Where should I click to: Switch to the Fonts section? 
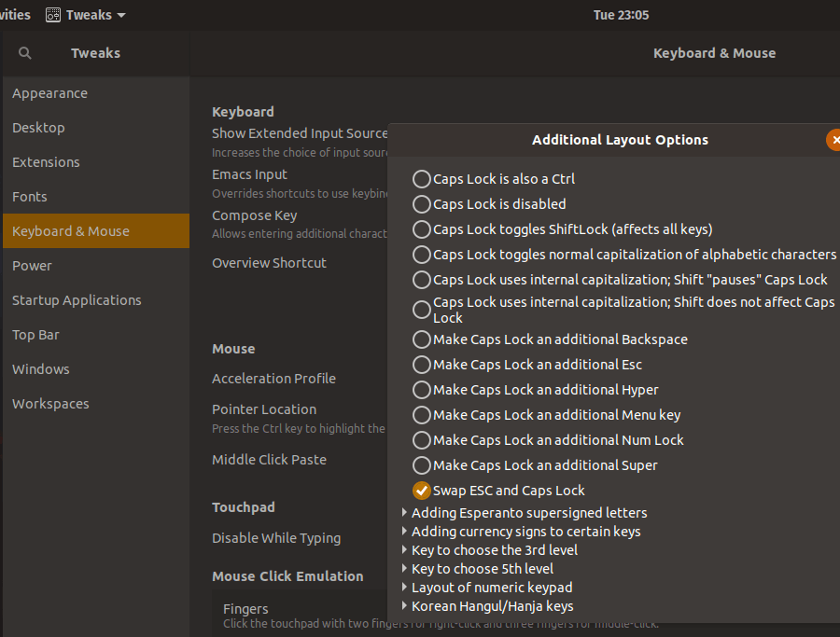(30, 197)
